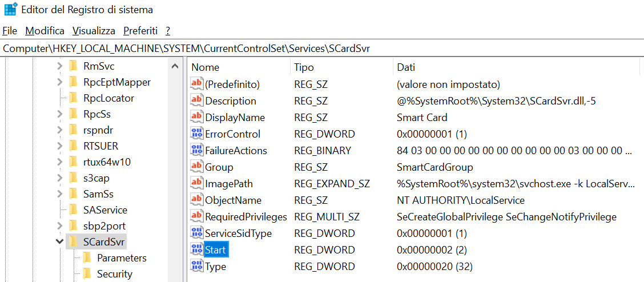The height and width of the screenshot is (282, 644).
Task: Expand the RTSUER tree node
Action: point(60,146)
